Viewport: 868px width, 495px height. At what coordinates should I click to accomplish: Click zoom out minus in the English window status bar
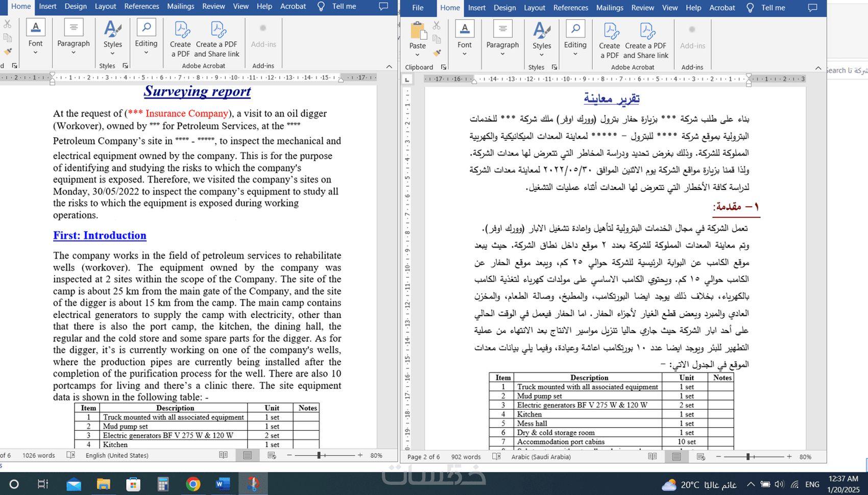290,455
